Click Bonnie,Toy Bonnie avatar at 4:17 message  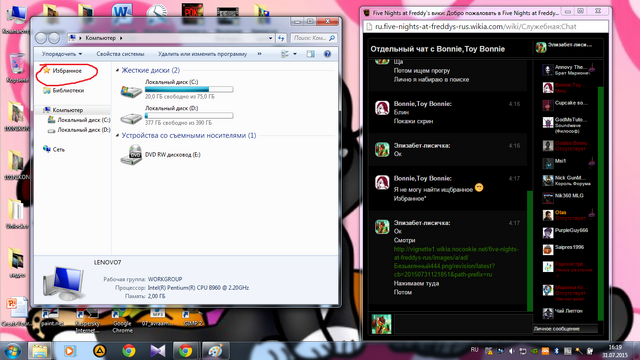(x=382, y=182)
